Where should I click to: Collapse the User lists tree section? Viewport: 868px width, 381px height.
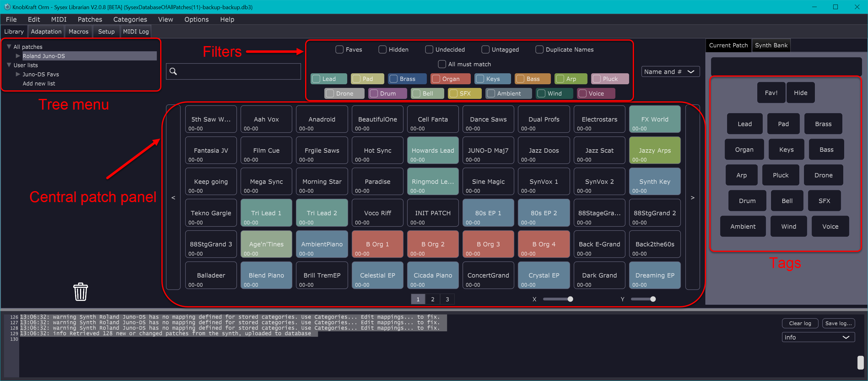point(9,65)
